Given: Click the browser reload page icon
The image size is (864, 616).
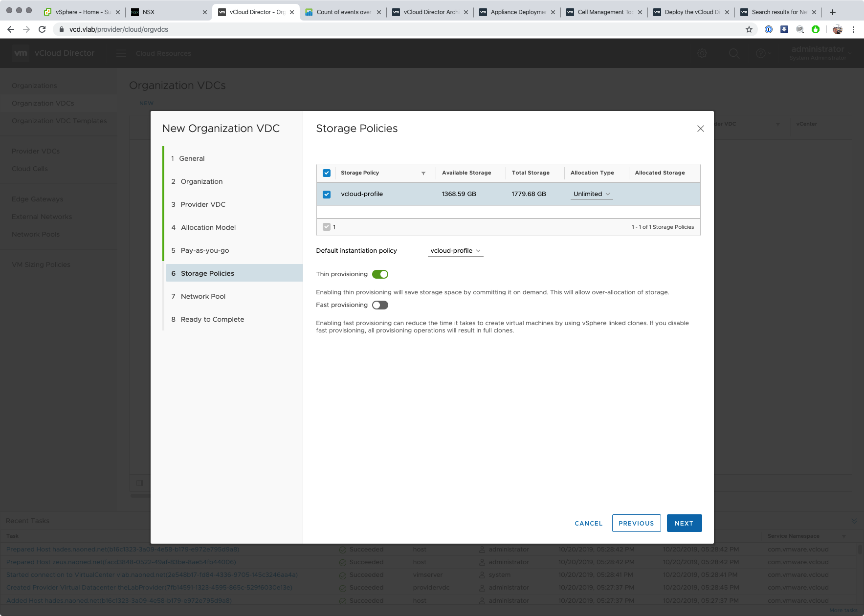Looking at the screenshot, I should (x=42, y=29).
